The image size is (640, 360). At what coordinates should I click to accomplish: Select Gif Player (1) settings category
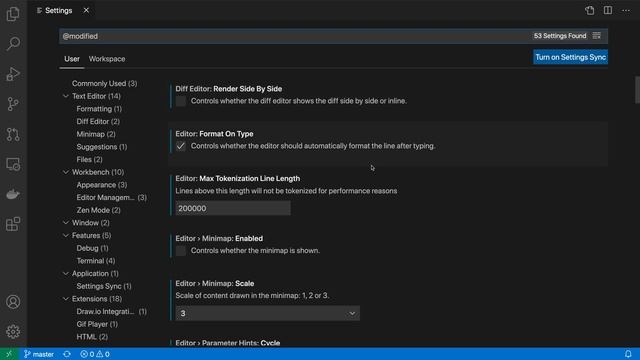[x=97, y=324]
